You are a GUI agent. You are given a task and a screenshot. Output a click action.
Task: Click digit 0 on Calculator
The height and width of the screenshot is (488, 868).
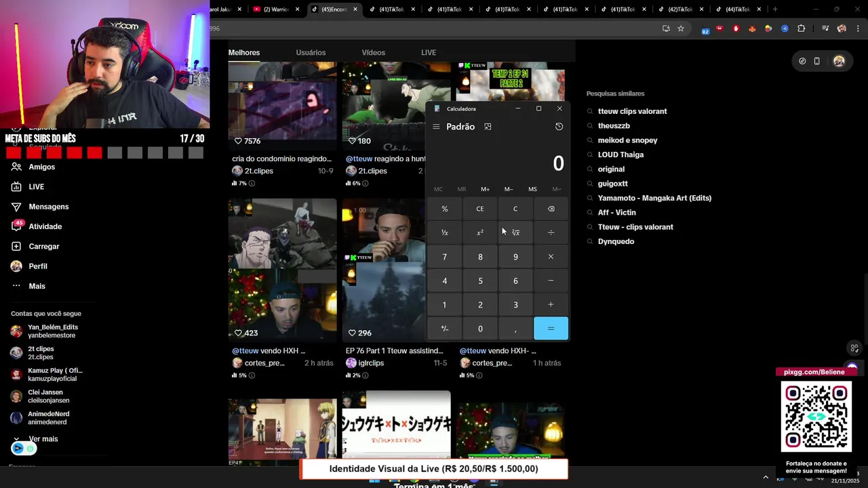(x=480, y=329)
